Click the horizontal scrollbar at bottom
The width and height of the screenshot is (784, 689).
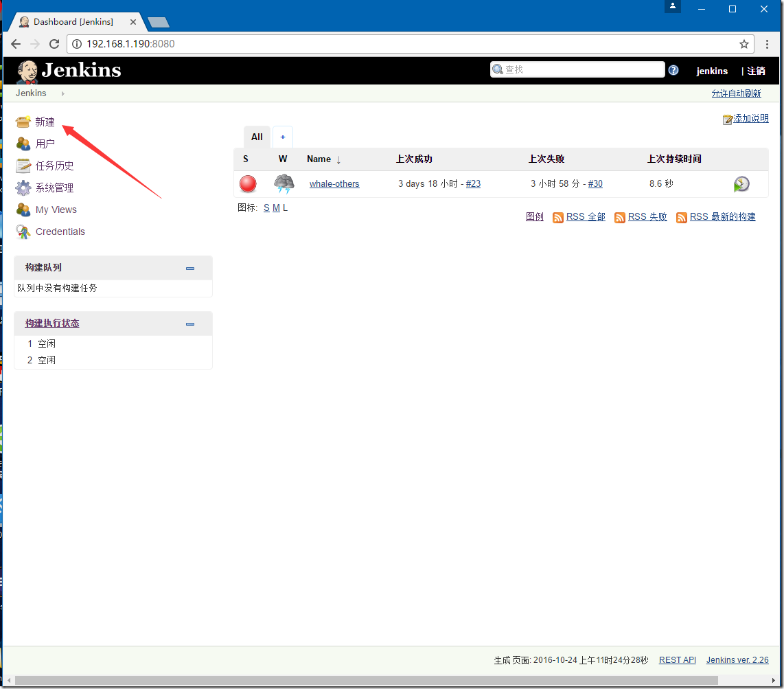(367, 681)
